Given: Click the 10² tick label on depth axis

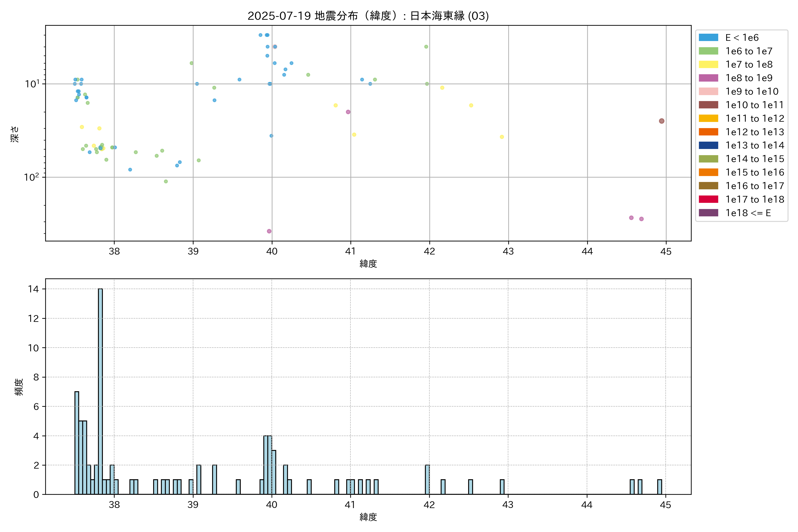Looking at the screenshot, I should pos(31,177).
